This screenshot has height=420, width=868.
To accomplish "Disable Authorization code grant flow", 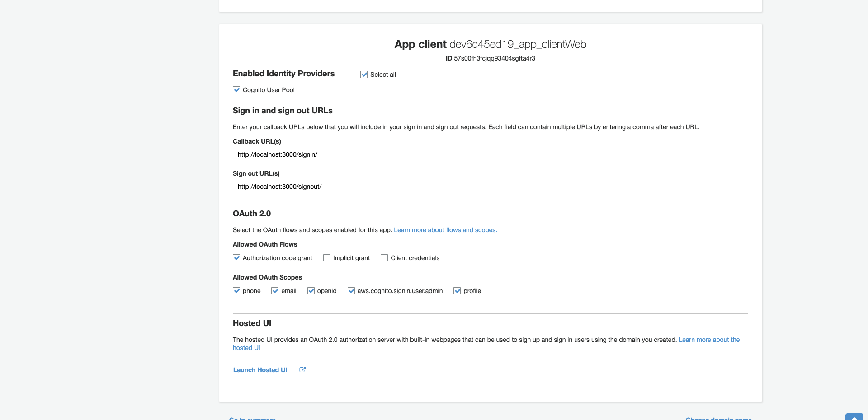I will 236,258.
